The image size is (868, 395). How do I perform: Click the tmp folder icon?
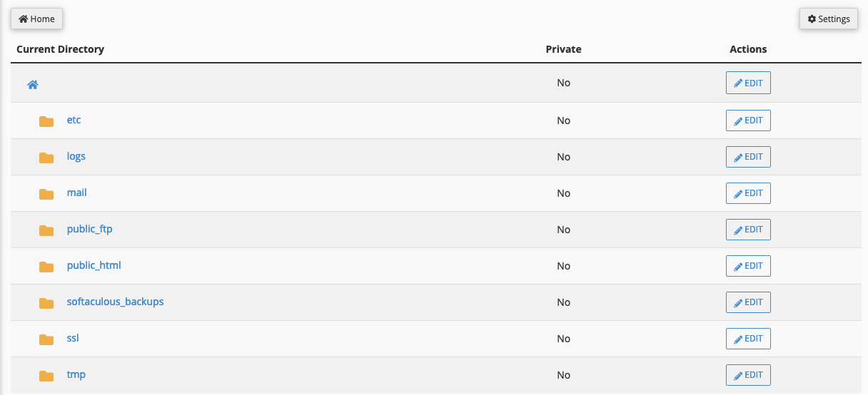pyautogui.click(x=46, y=376)
